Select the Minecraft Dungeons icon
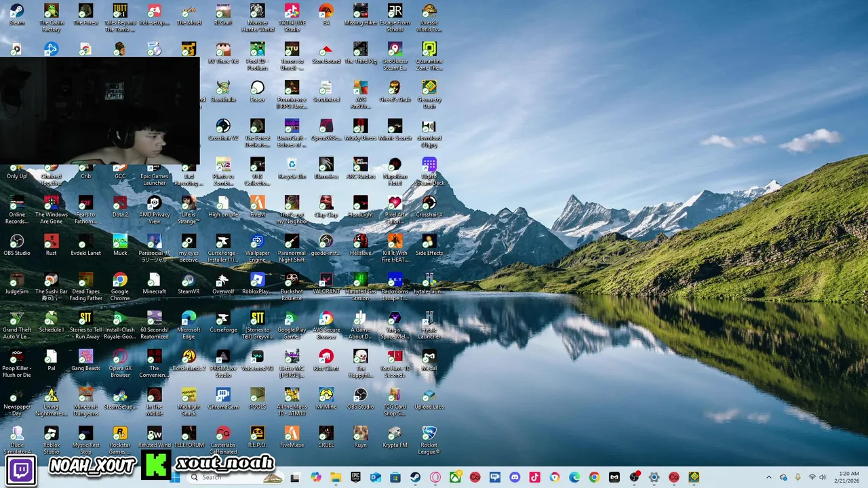The image size is (868, 488). pyautogui.click(x=85, y=403)
